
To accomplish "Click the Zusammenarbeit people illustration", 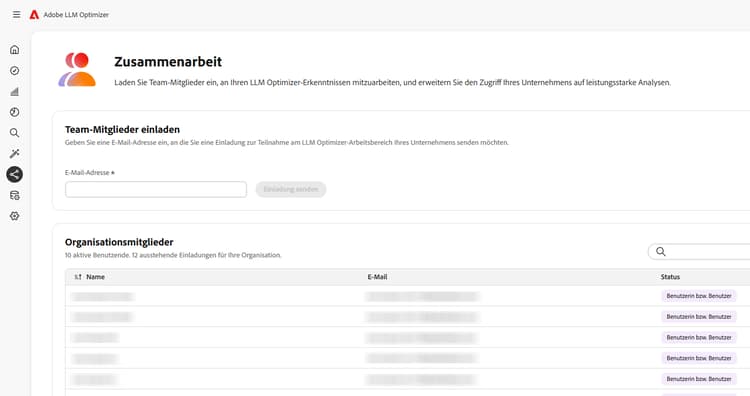I will click(77, 69).
